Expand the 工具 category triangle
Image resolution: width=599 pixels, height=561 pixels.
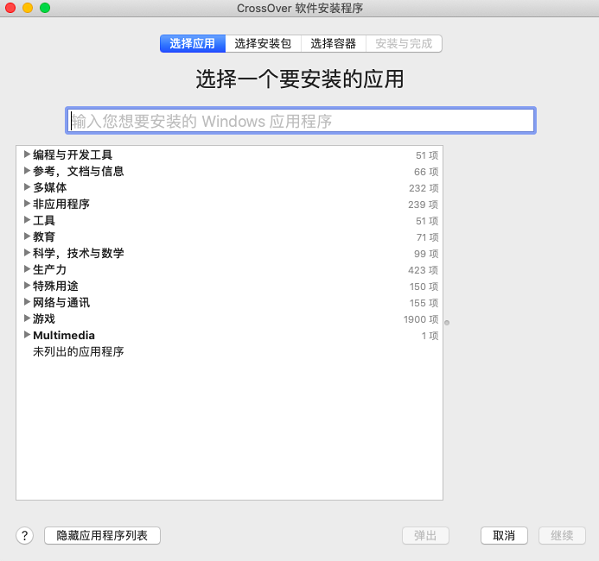click(27, 220)
